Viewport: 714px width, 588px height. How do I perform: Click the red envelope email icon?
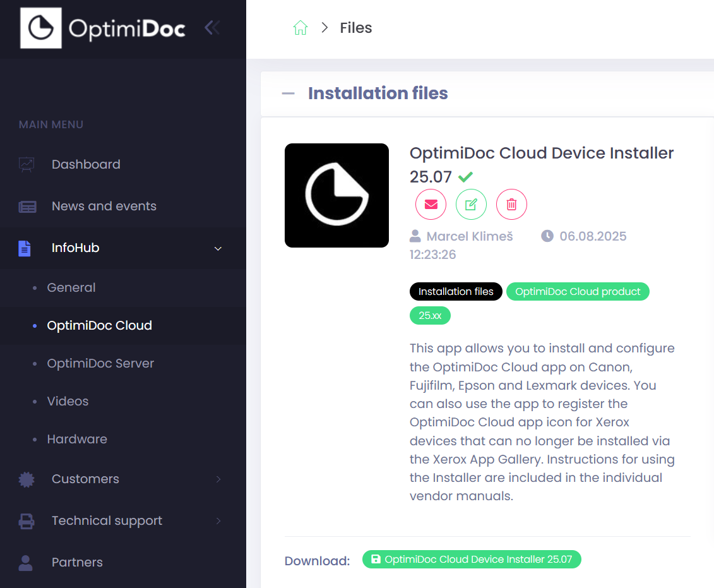(x=431, y=205)
